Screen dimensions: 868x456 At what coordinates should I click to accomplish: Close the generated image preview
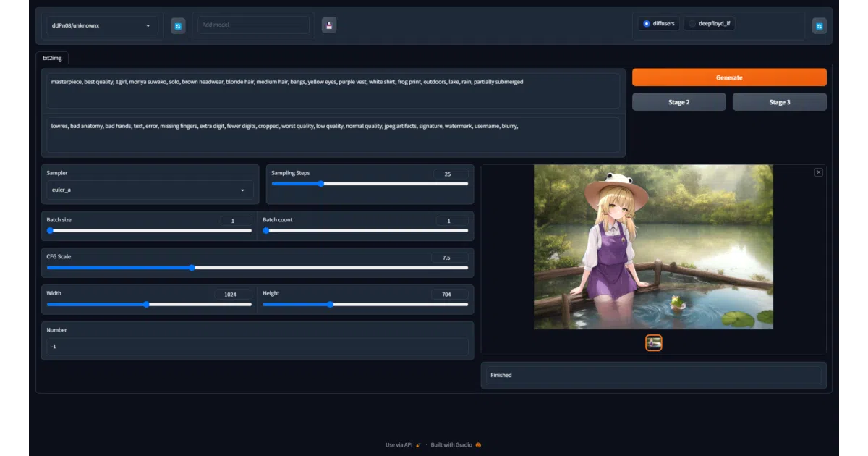[818, 172]
